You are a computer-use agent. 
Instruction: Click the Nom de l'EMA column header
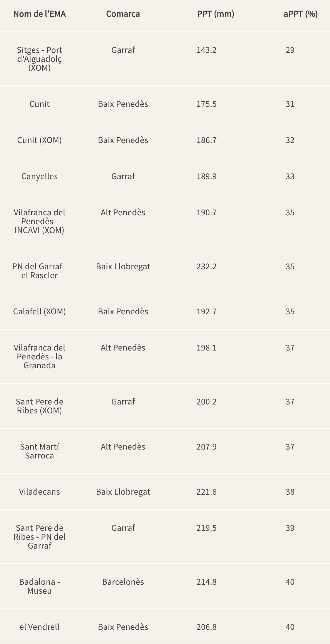[40, 14]
